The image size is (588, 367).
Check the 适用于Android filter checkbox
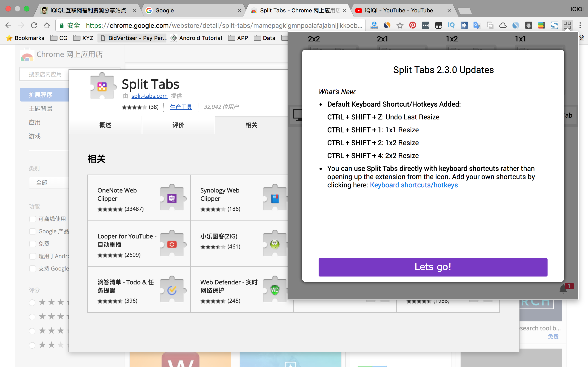tap(33, 256)
